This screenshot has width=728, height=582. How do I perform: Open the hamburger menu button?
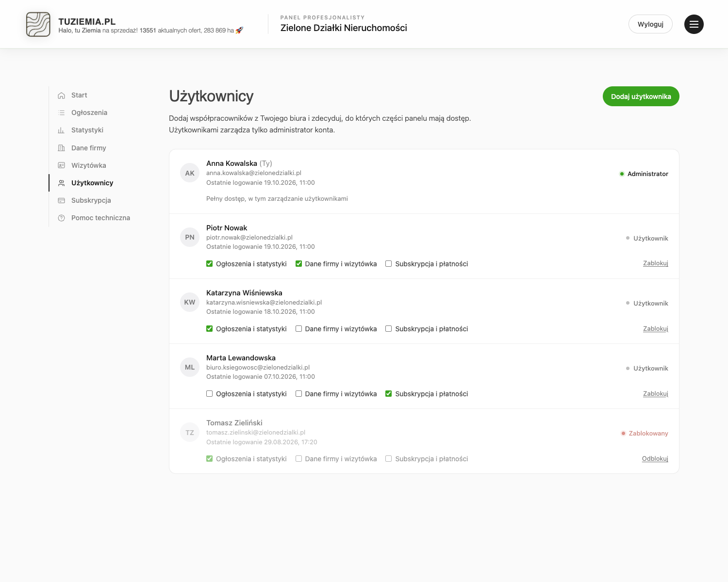tap(694, 24)
